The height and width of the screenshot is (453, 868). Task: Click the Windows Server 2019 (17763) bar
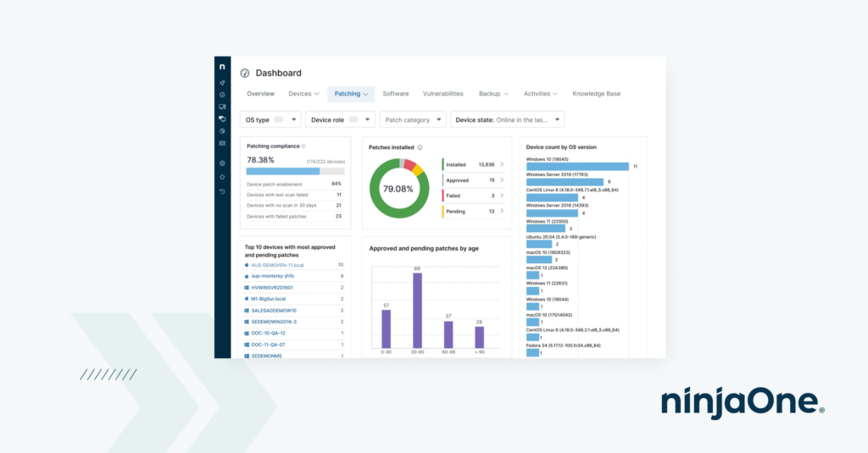point(565,182)
